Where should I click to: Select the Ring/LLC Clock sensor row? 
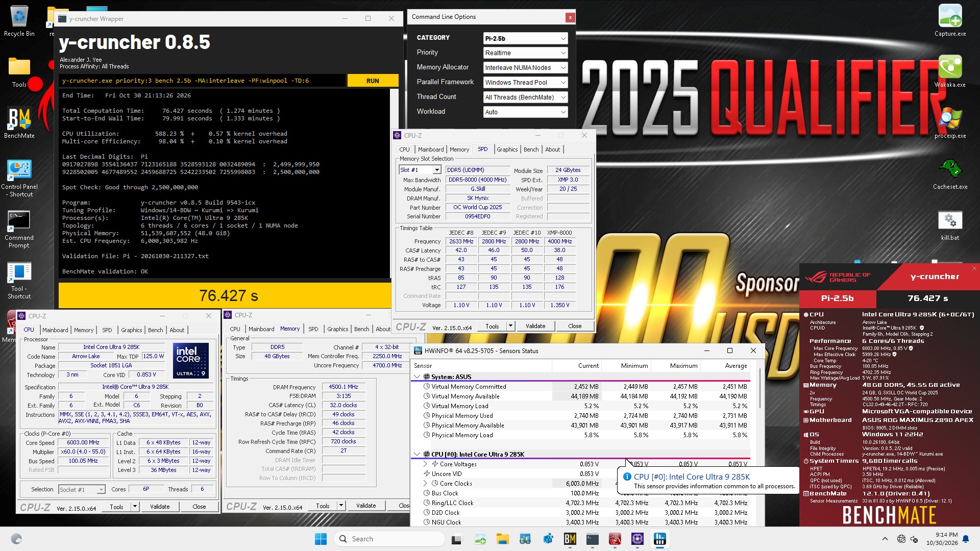tap(581, 503)
